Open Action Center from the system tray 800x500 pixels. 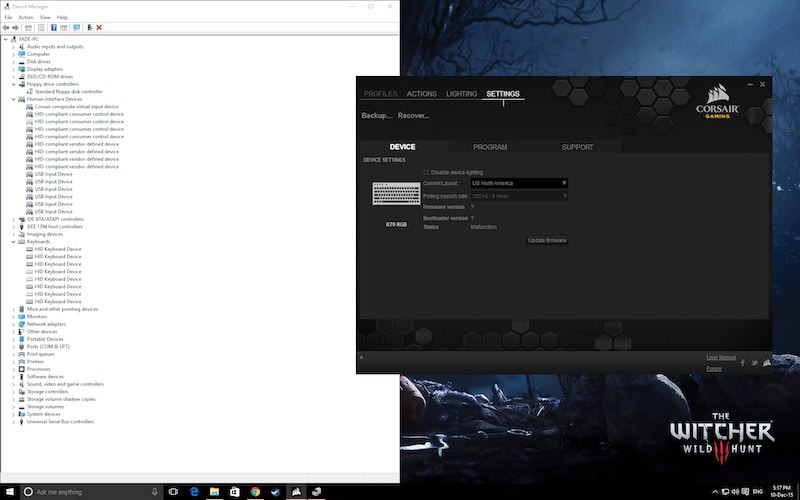click(x=745, y=492)
